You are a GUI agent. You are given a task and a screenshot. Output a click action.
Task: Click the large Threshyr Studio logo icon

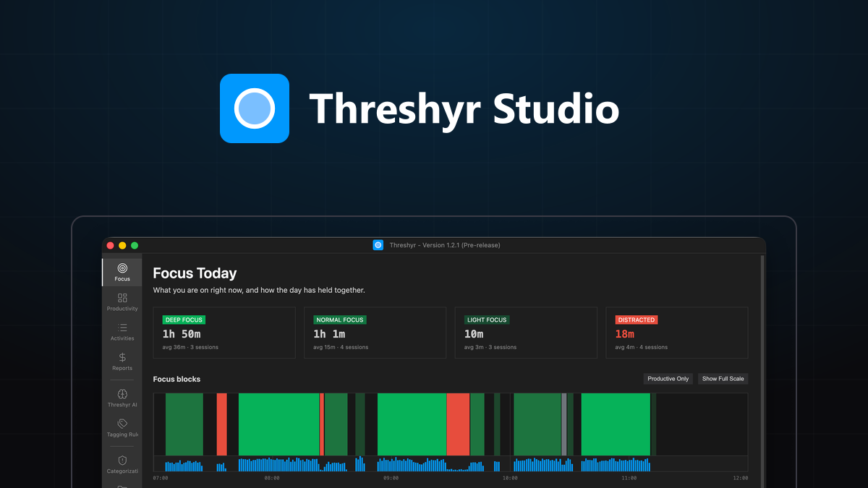[255, 108]
